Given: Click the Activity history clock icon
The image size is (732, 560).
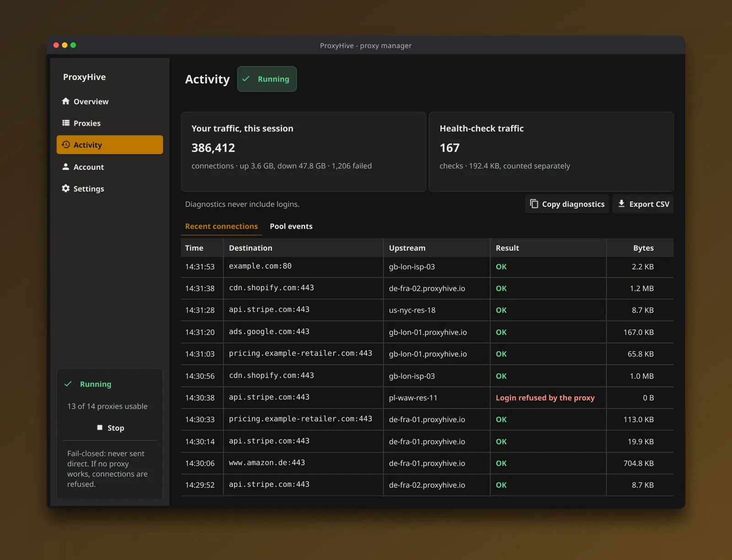Looking at the screenshot, I should (x=66, y=145).
